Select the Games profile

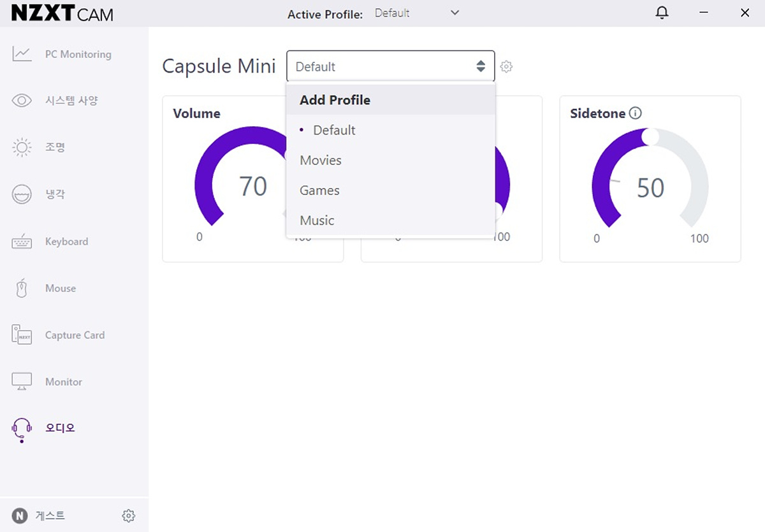391,190
